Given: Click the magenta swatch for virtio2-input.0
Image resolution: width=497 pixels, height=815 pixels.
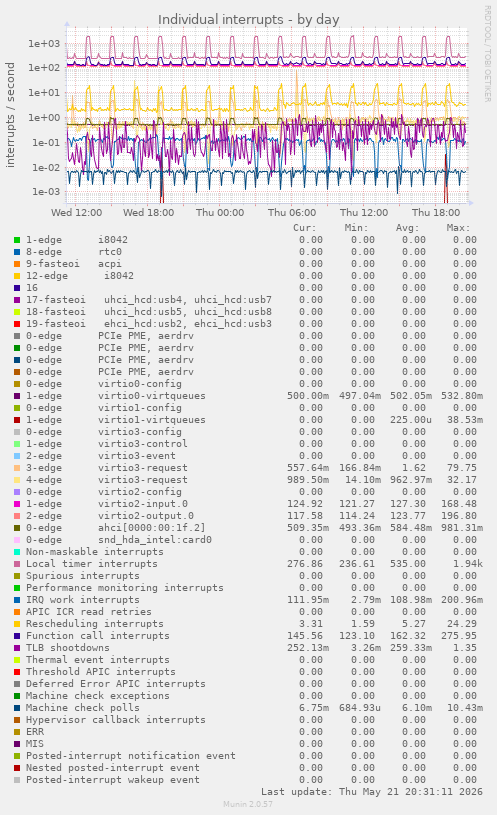Looking at the screenshot, I should [17, 504].
